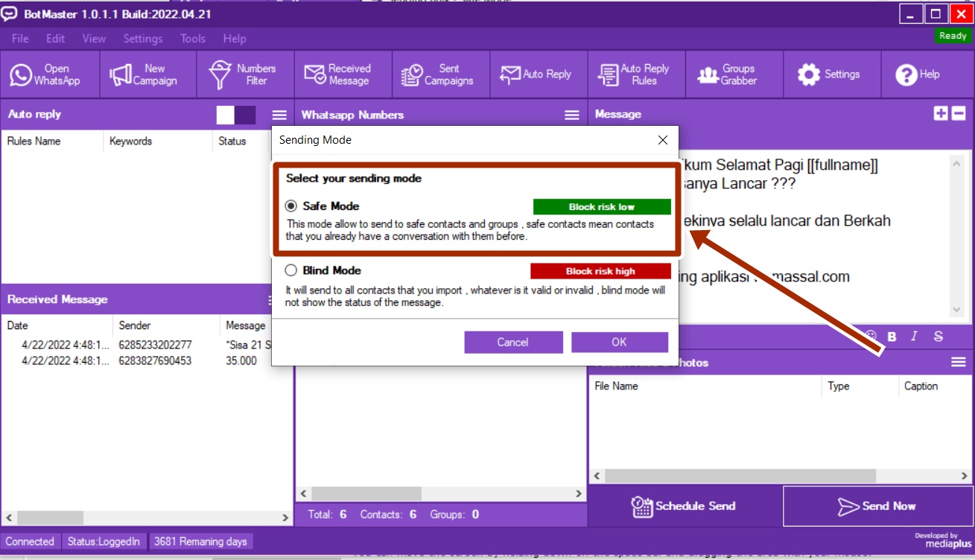
Task: Open the Settings gear in toolbar
Action: point(831,74)
